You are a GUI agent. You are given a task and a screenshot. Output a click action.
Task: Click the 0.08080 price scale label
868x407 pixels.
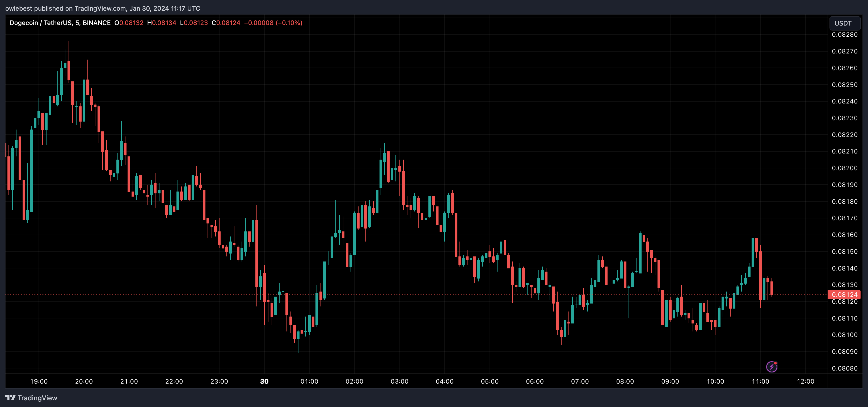point(844,368)
